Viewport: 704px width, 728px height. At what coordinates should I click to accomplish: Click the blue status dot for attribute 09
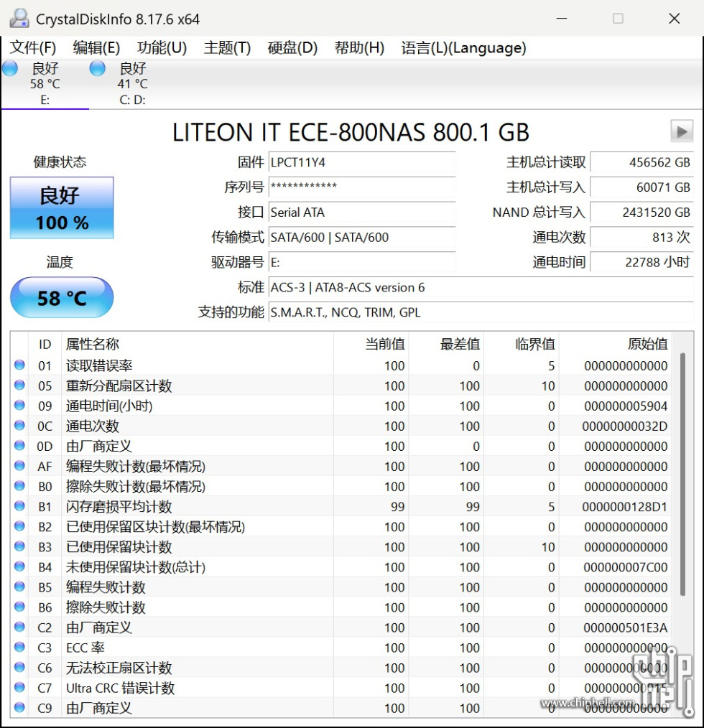pos(19,406)
